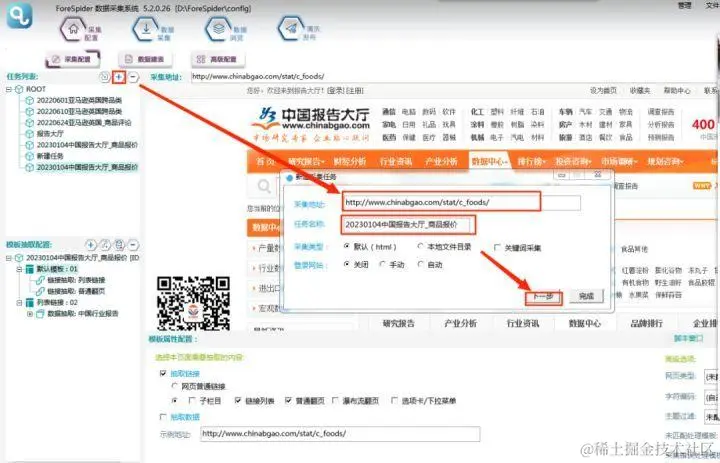Click the 链接抽取:列表链接 chain icon

click(40, 280)
